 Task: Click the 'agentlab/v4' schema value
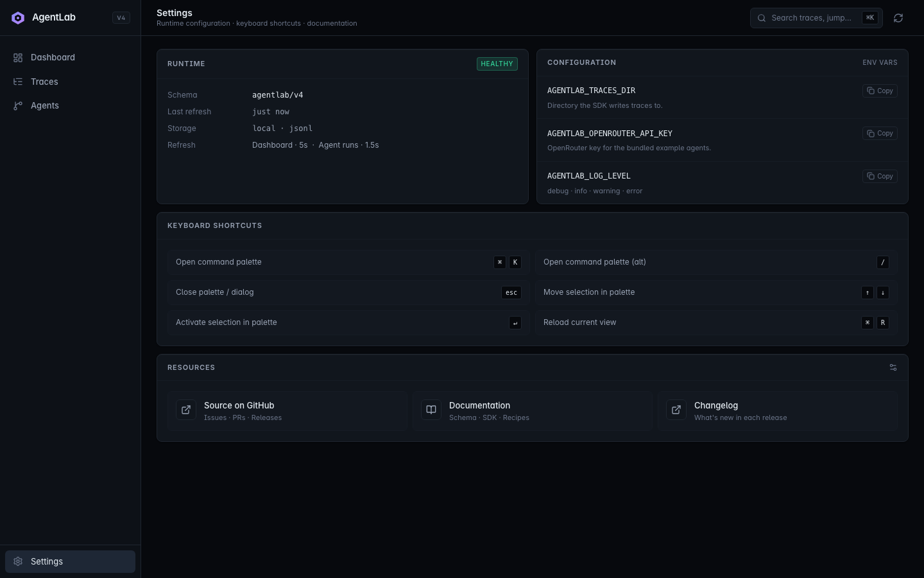(278, 95)
